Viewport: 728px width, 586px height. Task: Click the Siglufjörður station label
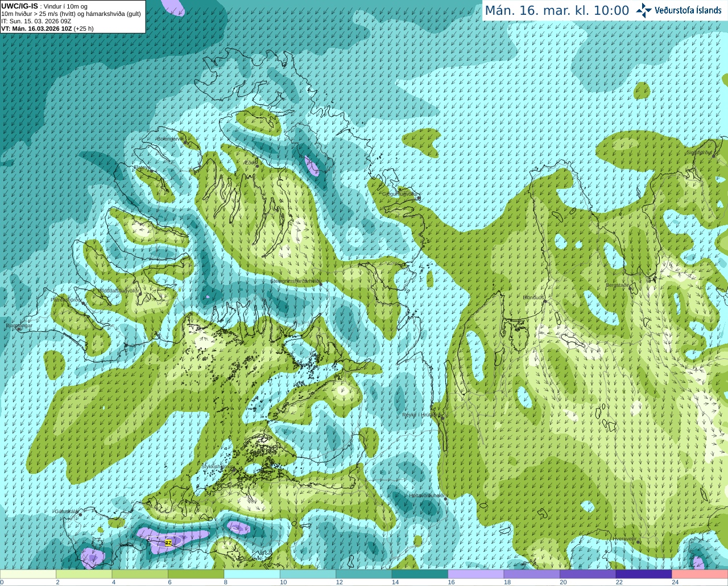[x=699, y=152]
